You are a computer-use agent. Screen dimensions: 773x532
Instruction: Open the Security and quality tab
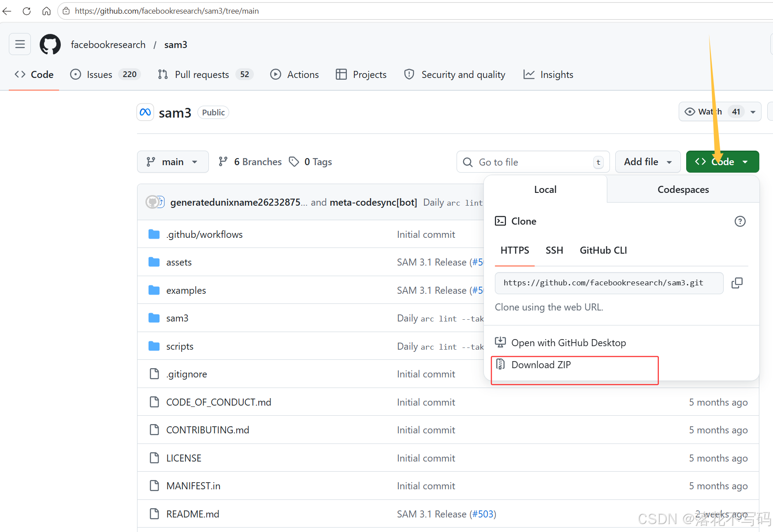[455, 74]
